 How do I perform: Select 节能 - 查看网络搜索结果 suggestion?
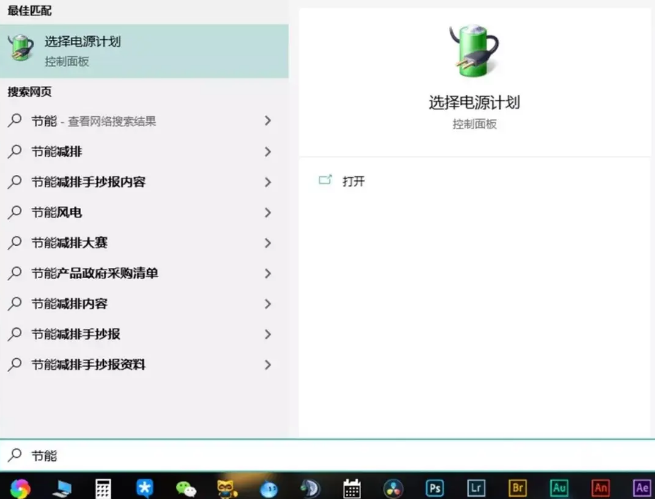tap(144, 121)
